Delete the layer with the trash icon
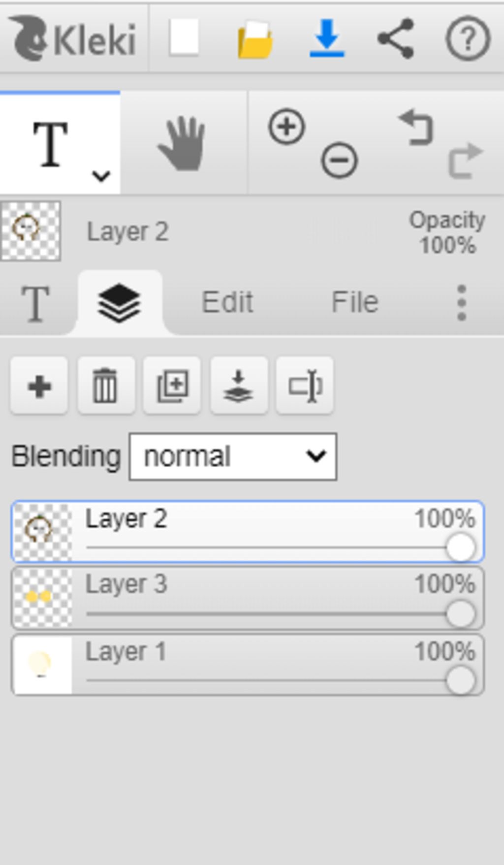 pyautogui.click(x=106, y=386)
